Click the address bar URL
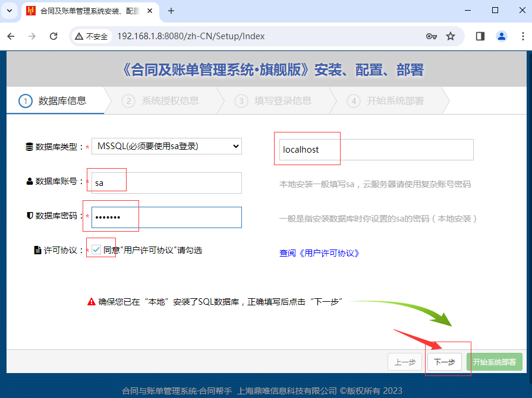 pos(191,36)
